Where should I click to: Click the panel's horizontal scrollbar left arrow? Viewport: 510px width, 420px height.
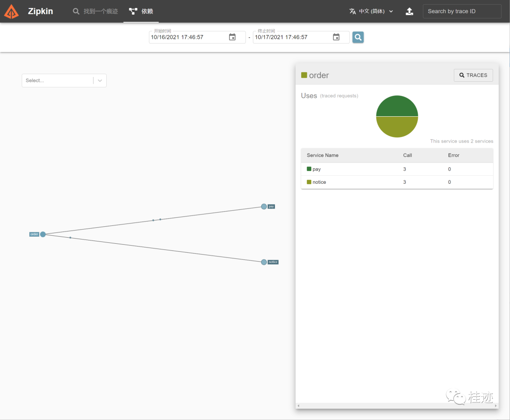pyautogui.click(x=298, y=406)
